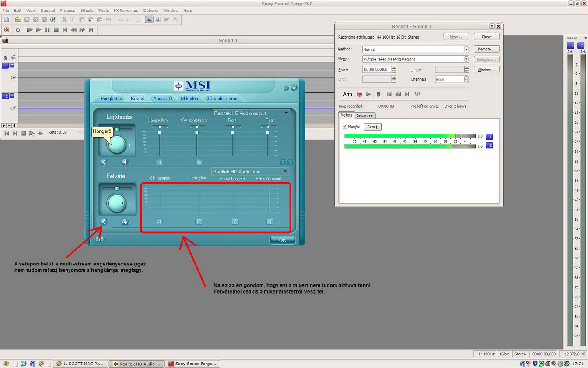Go to start in the main transport toolbar
Screen dimensions: 588x368
(x=65, y=30)
